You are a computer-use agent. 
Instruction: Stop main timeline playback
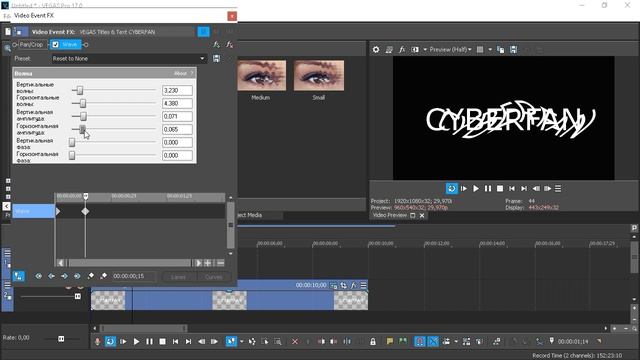pos(162,342)
